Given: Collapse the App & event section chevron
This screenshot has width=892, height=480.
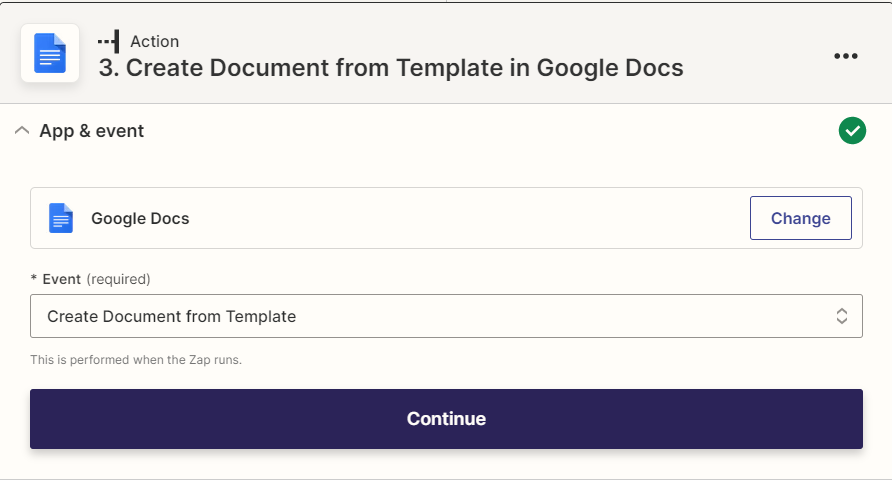Looking at the screenshot, I should tap(22, 131).
